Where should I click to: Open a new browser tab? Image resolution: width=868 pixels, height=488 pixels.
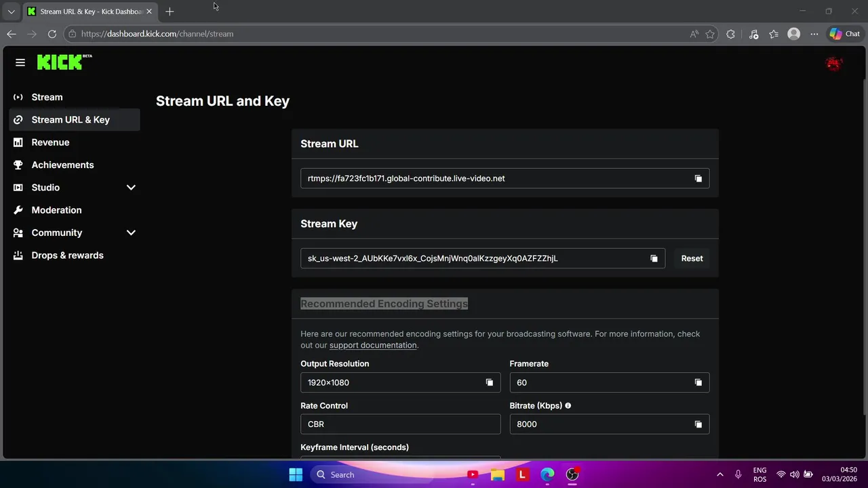[170, 12]
